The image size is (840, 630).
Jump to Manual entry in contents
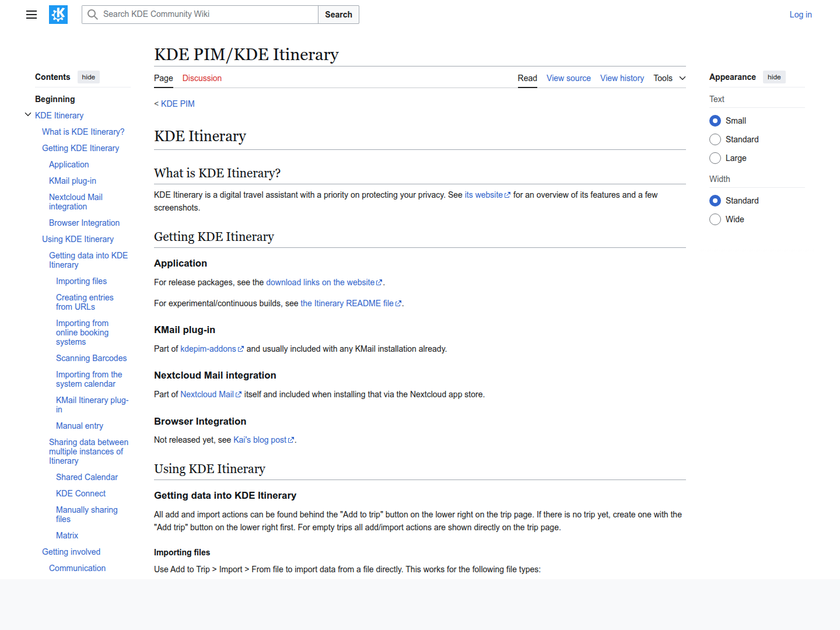tap(79, 426)
